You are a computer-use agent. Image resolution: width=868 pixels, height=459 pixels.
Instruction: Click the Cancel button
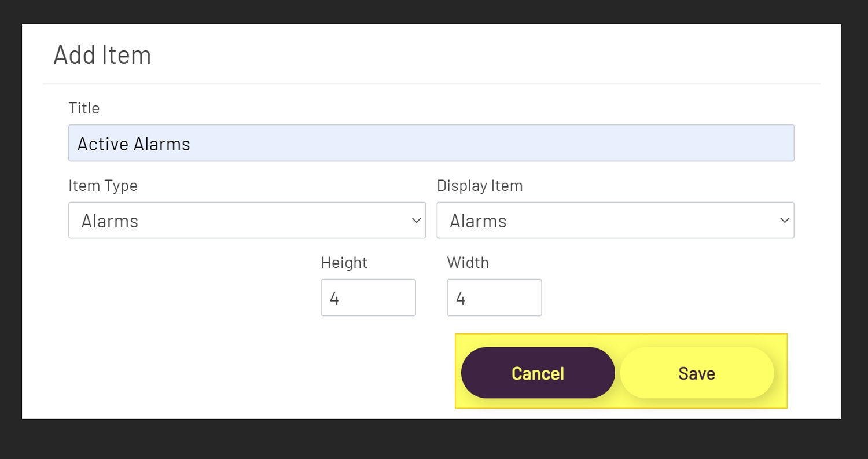(x=538, y=373)
